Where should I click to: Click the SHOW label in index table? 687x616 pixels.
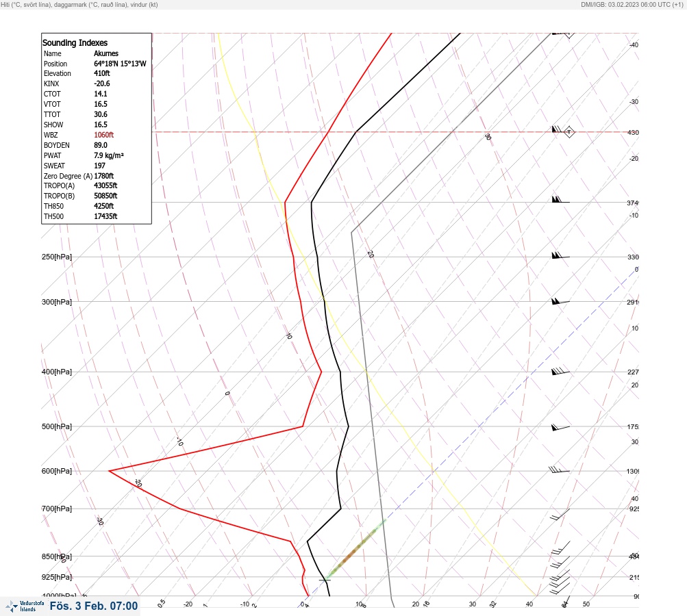click(x=53, y=125)
